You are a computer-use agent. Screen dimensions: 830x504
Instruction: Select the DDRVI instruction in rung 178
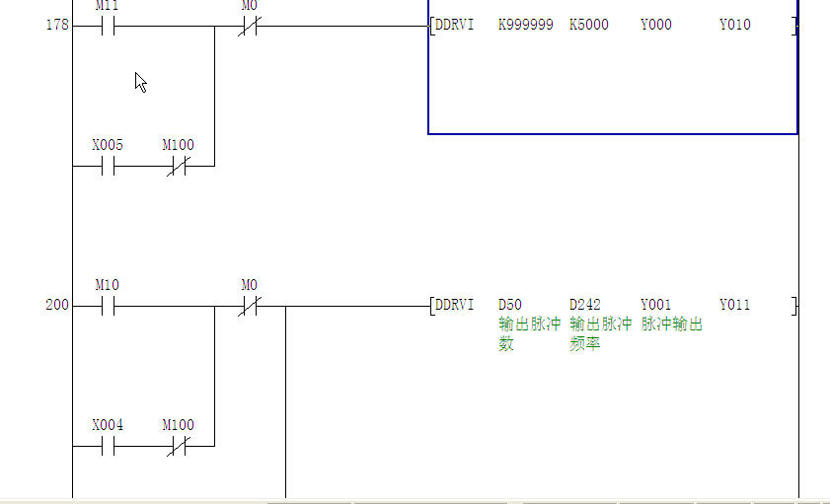pos(455,26)
